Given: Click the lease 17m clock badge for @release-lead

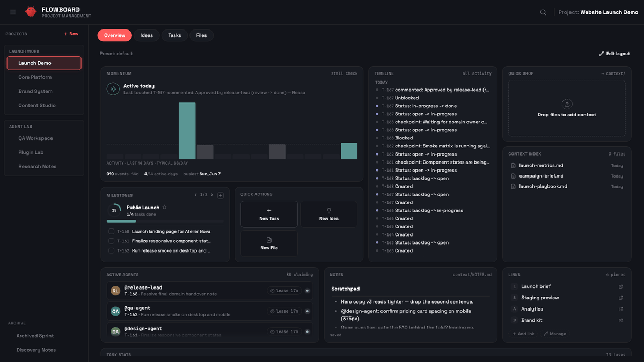Looking at the screenshot, I should tap(284, 291).
